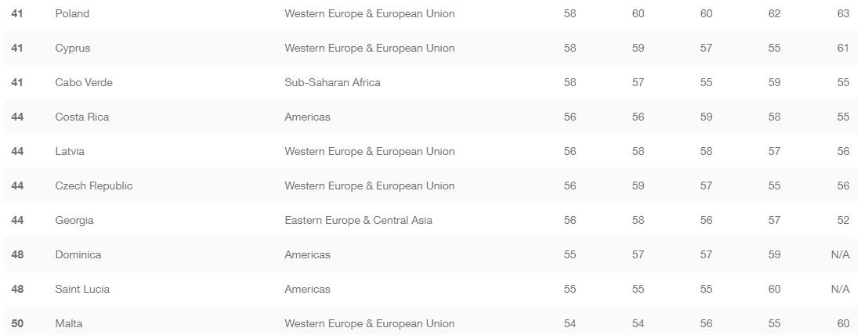Click the Latvia country name
Image resolution: width=868 pixels, height=335 pixels.
point(70,152)
